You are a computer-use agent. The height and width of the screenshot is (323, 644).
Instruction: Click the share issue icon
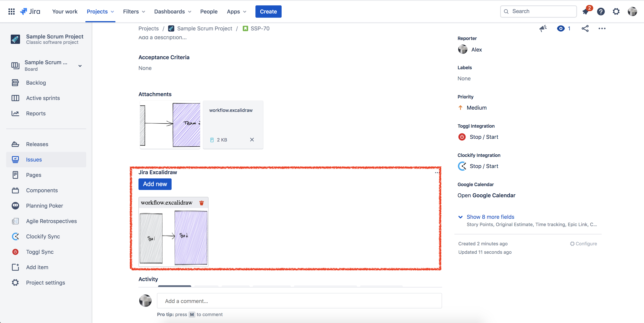pyautogui.click(x=585, y=28)
